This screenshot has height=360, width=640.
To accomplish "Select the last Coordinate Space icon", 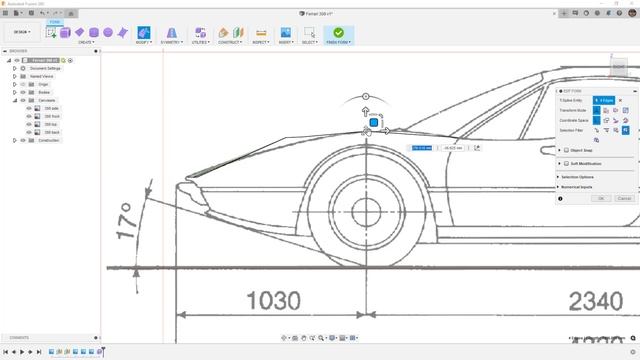I will coord(625,120).
